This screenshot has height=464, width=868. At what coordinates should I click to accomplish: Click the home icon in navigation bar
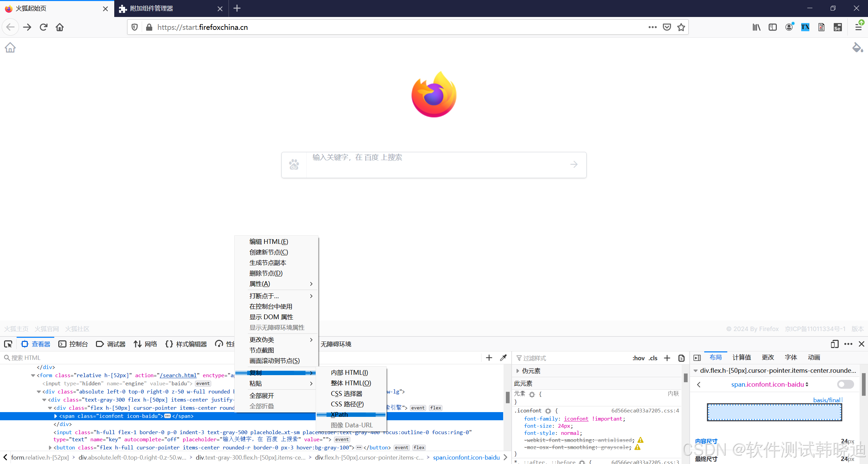(x=60, y=27)
